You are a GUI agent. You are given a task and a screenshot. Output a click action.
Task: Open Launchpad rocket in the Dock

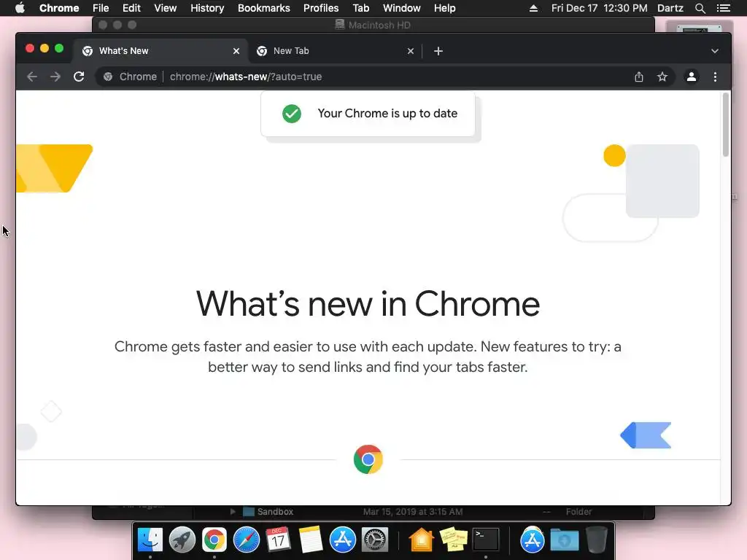point(182,540)
